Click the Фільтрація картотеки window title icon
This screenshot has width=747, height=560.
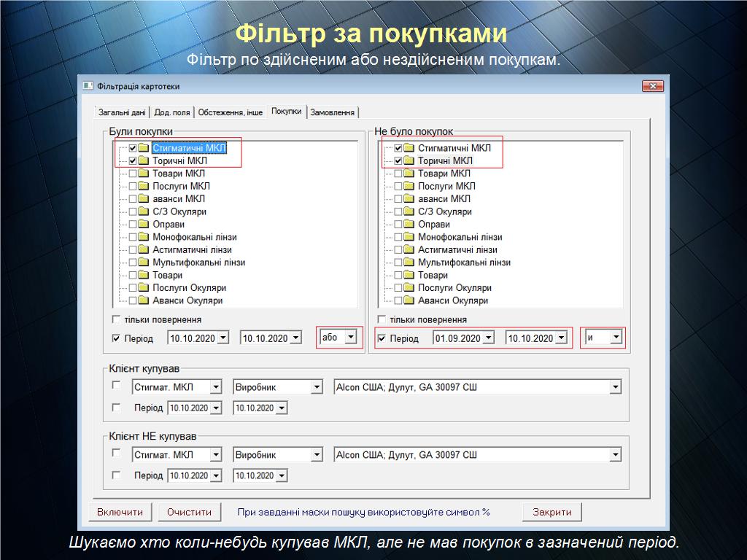[88, 86]
